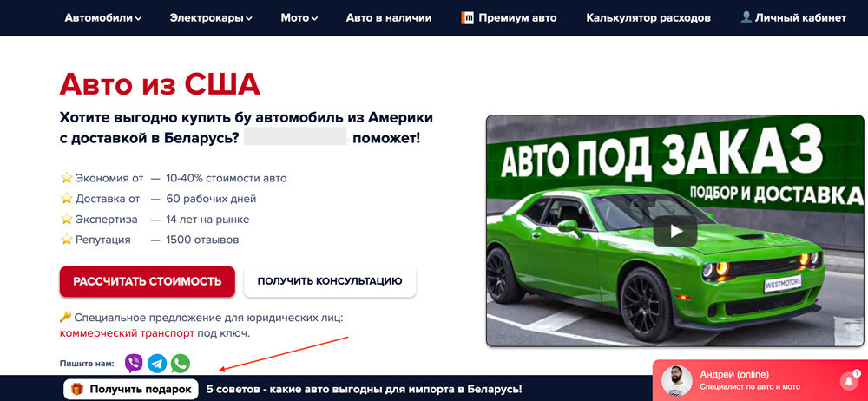Screen dimensions: 868x401
Task: Open Telegram chat icon
Action: click(157, 364)
